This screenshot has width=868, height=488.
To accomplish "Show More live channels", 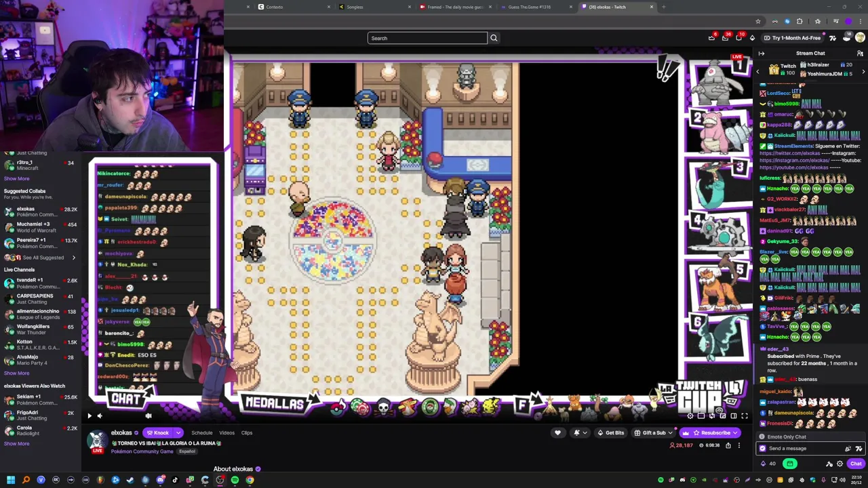I will pos(16,373).
